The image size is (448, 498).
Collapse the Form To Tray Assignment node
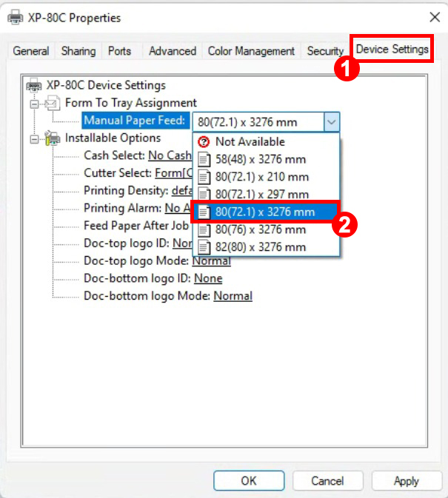click(x=34, y=104)
